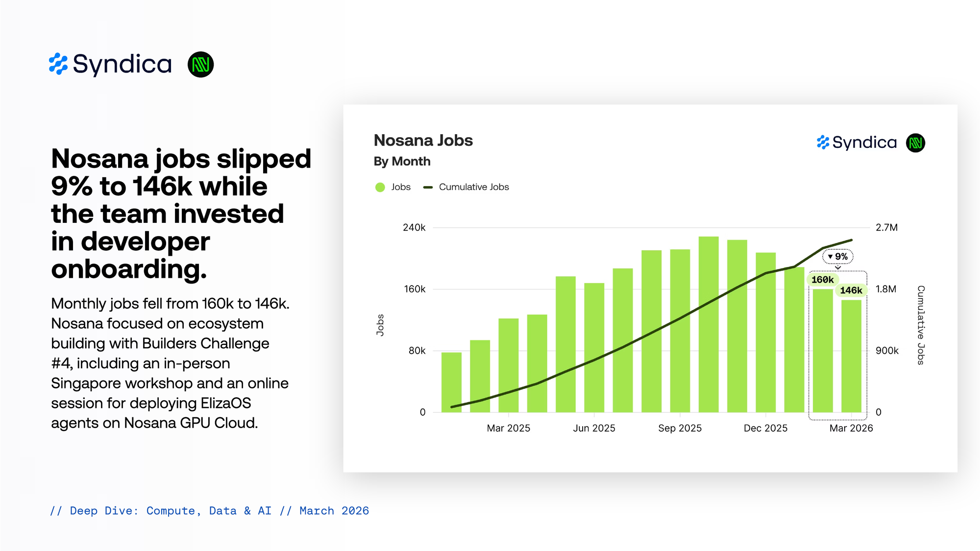Click the down-arrow 9% change badge
Screen dimensions: 980x551
click(x=837, y=257)
